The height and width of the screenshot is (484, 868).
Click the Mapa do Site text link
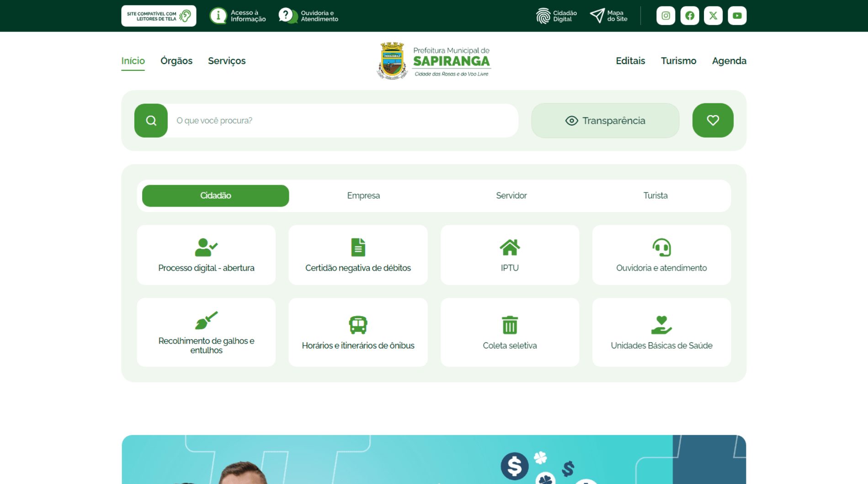coord(617,16)
